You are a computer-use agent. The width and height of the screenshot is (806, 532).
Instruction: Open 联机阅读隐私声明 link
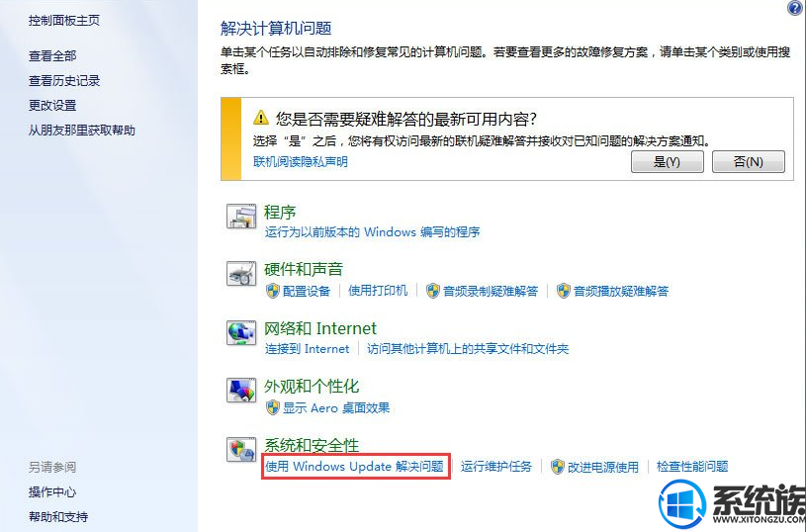[x=301, y=162]
